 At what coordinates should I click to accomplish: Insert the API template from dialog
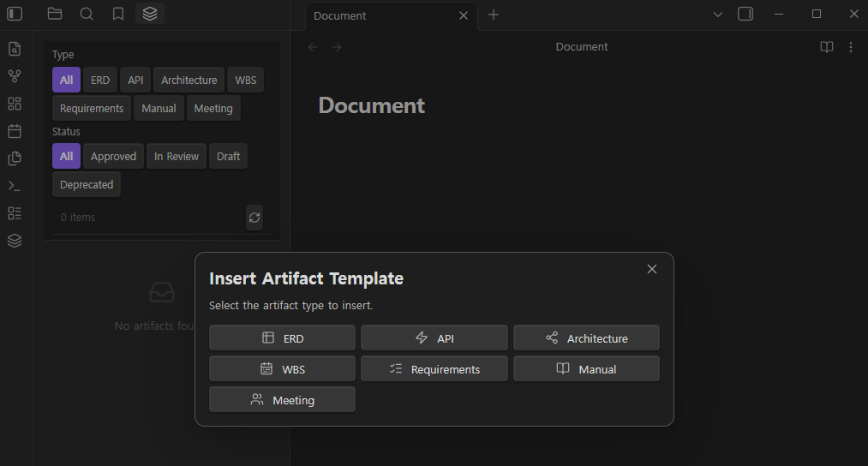coord(434,338)
